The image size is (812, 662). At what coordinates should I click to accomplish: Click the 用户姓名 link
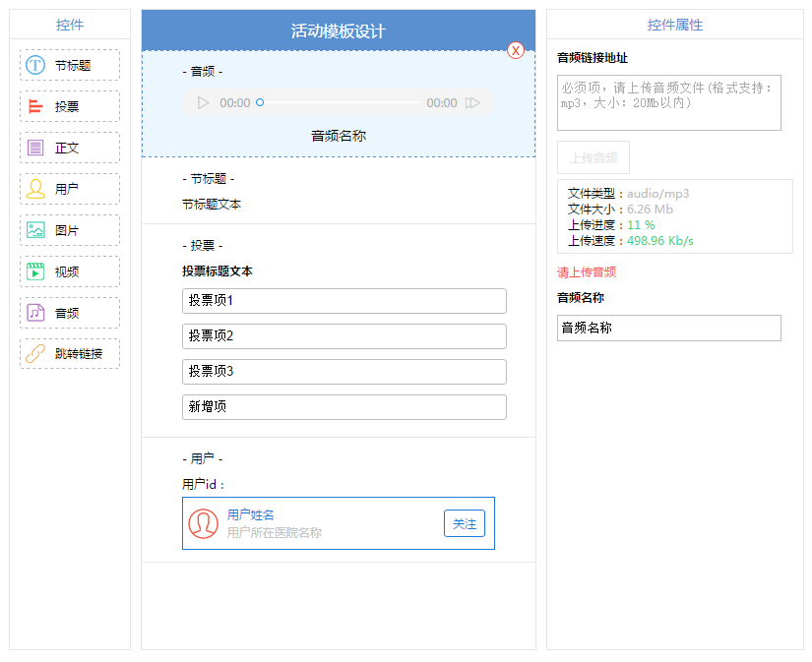click(251, 515)
